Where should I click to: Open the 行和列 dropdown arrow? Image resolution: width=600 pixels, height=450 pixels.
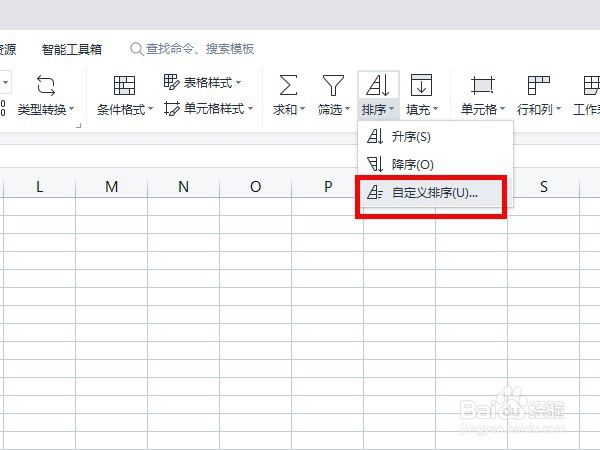(558, 109)
